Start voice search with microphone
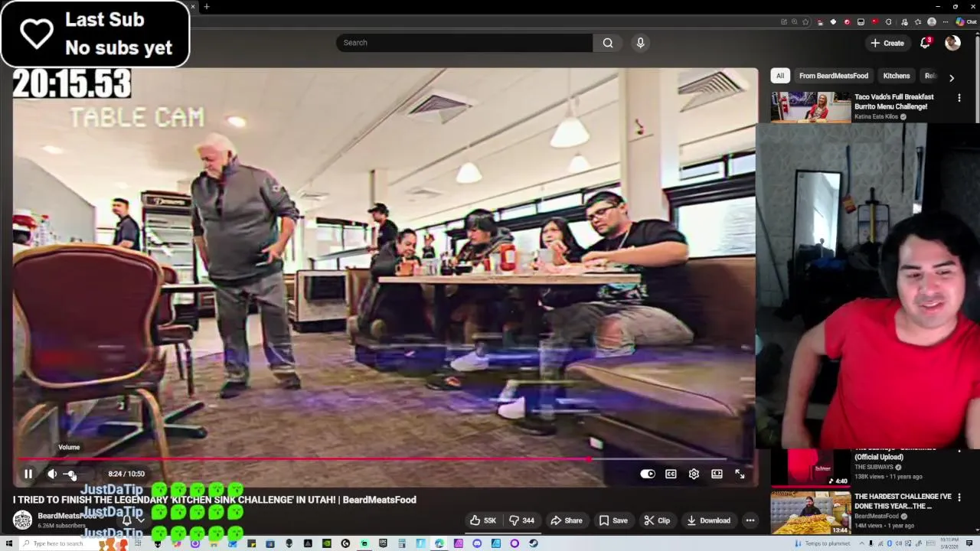 coord(641,43)
